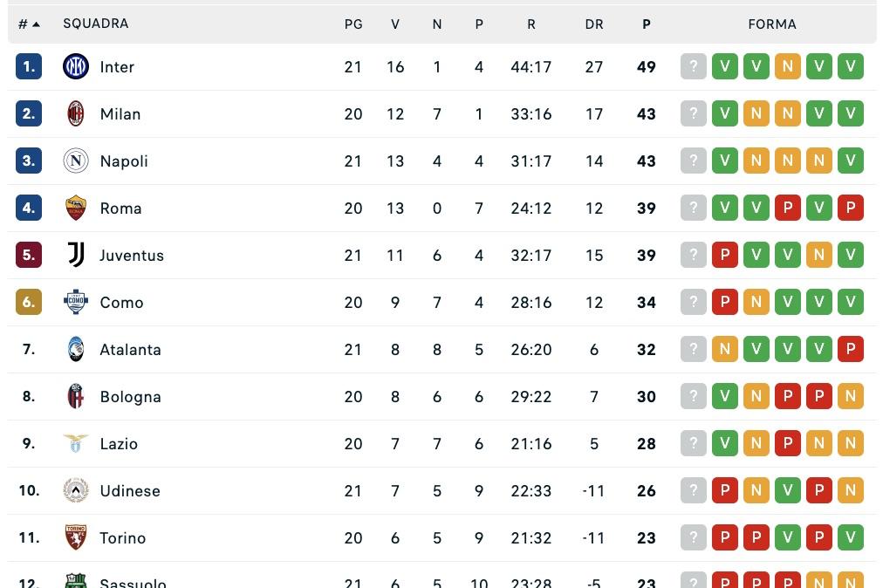Click the Como club crest
This screenshot has width=883, height=588.
pyautogui.click(x=76, y=302)
